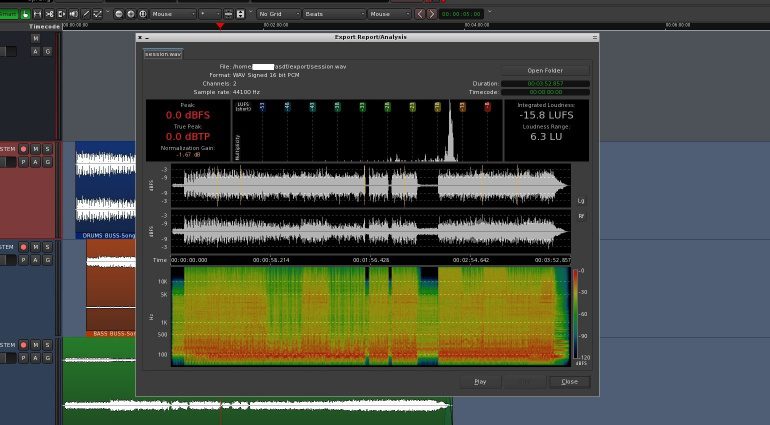Click the Open Folder button

[x=544, y=71]
